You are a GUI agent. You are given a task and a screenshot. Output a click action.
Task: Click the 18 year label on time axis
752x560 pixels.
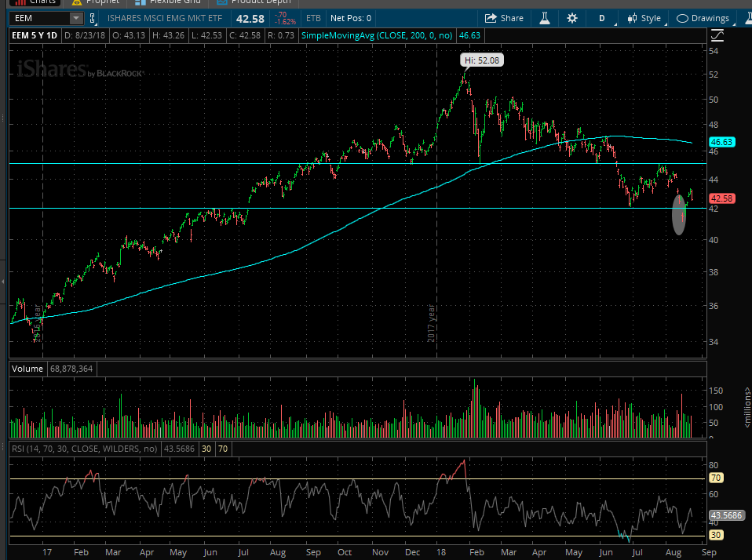coord(441,552)
